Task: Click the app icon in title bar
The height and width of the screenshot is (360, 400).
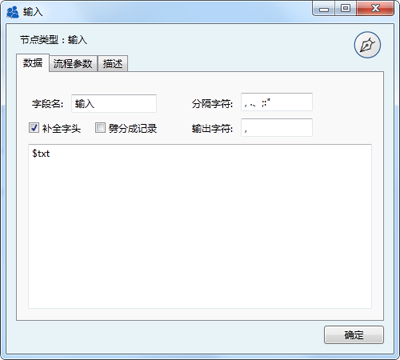Action: (13, 12)
